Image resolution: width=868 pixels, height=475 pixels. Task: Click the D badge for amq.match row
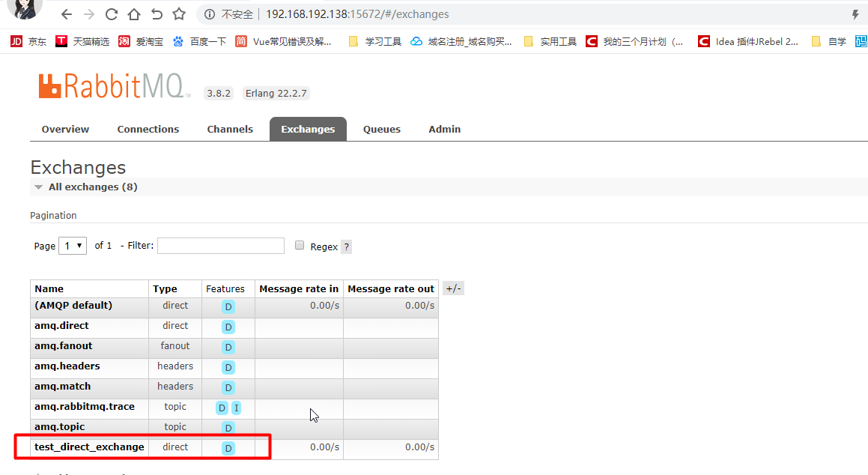tap(228, 387)
